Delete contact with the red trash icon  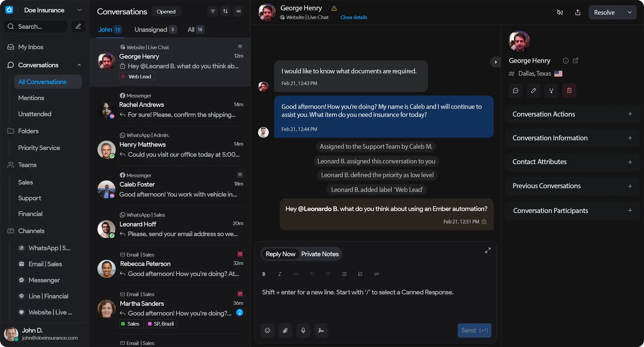coord(569,90)
